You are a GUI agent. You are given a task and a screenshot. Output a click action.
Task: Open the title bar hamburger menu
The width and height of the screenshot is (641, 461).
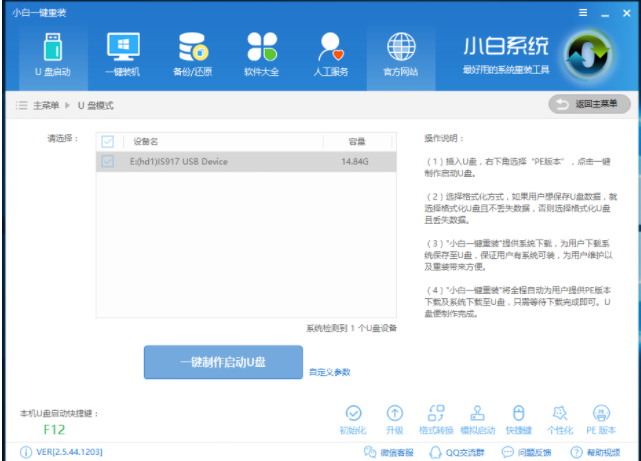(583, 11)
